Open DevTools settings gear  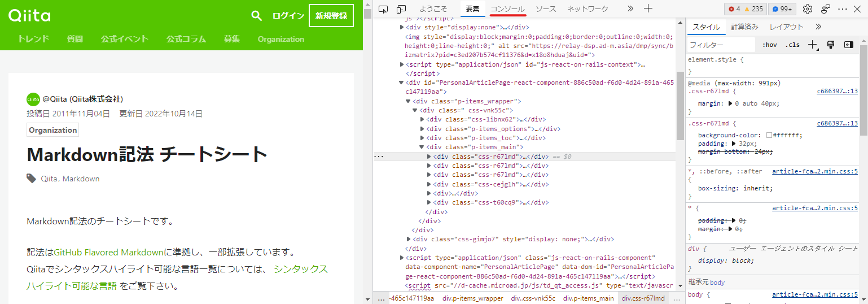808,9
